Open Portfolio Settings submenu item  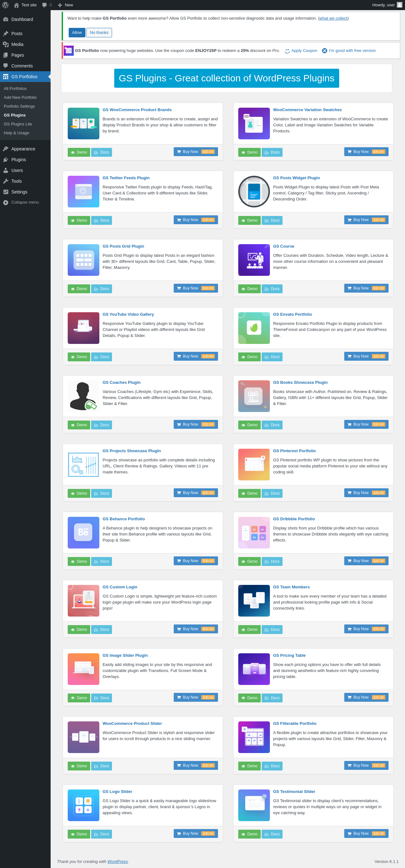click(x=19, y=106)
